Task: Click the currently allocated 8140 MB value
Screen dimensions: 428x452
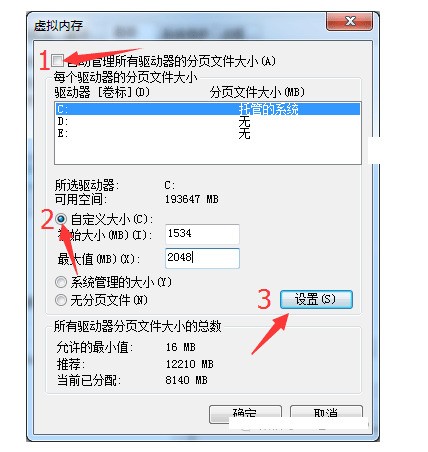Action: tap(186, 380)
